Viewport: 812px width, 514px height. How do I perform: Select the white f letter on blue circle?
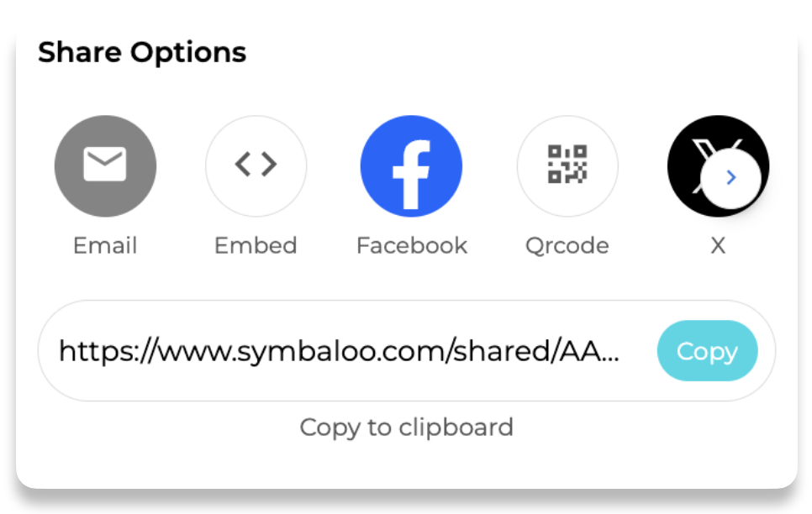point(411,175)
